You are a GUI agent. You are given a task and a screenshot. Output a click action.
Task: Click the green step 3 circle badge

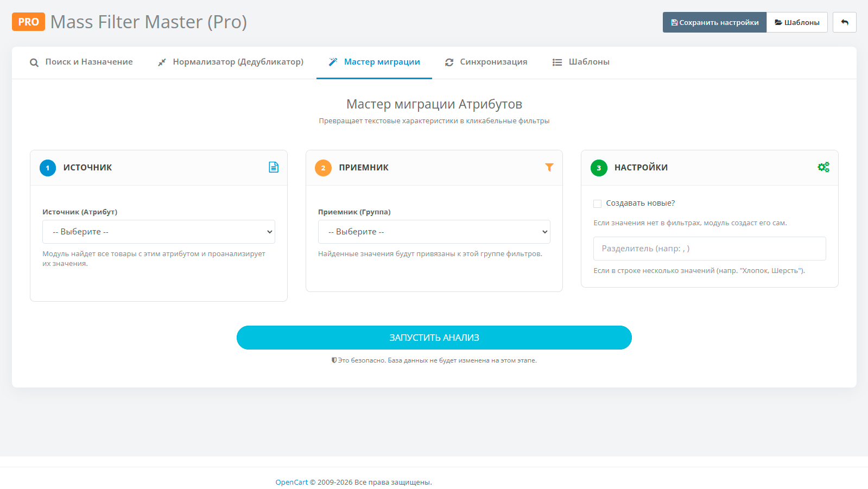click(599, 168)
